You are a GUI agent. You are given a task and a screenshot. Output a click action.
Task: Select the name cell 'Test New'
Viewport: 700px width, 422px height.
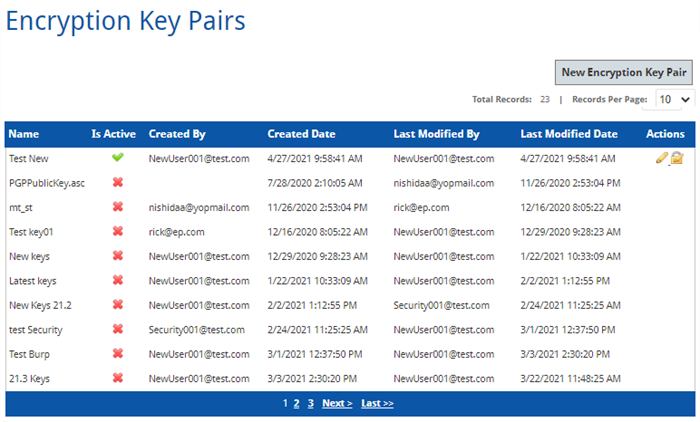point(29,159)
